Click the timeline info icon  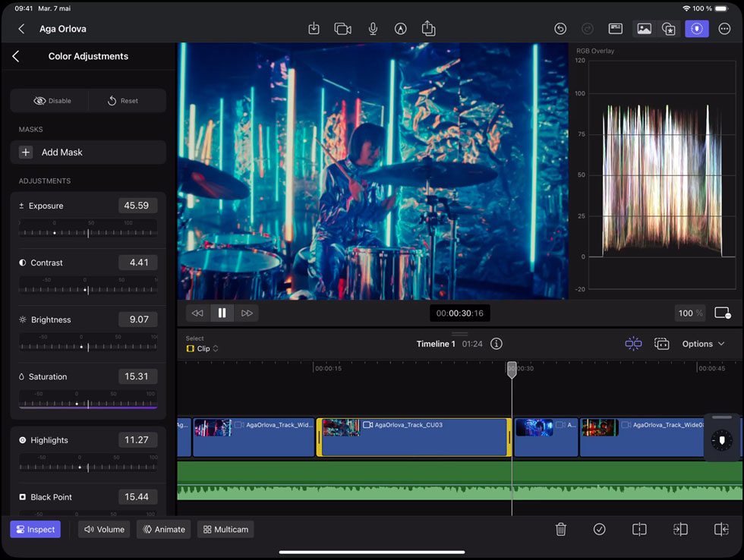click(x=497, y=344)
